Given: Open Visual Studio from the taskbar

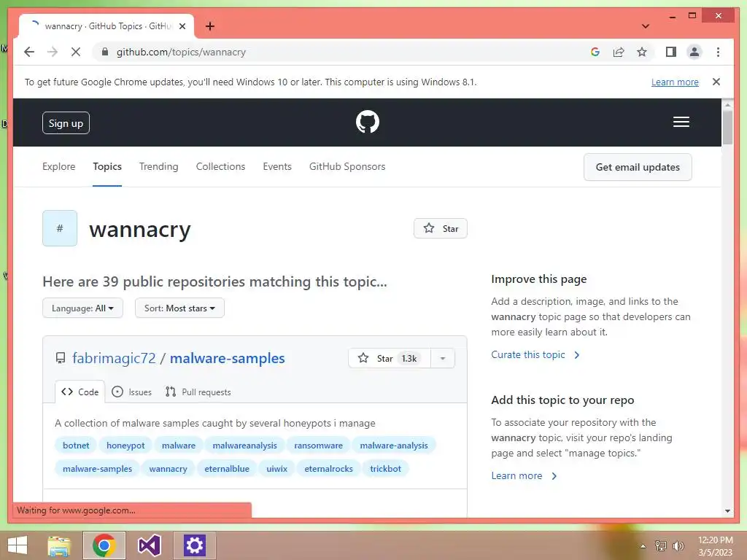Looking at the screenshot, I should [x=149, y=545].
